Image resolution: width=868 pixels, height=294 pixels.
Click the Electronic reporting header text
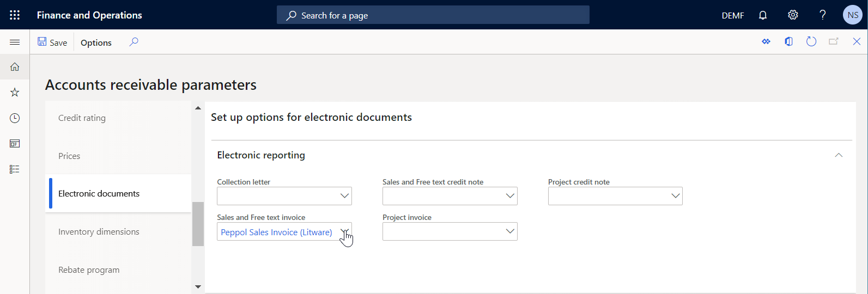[x=261, y=155]
